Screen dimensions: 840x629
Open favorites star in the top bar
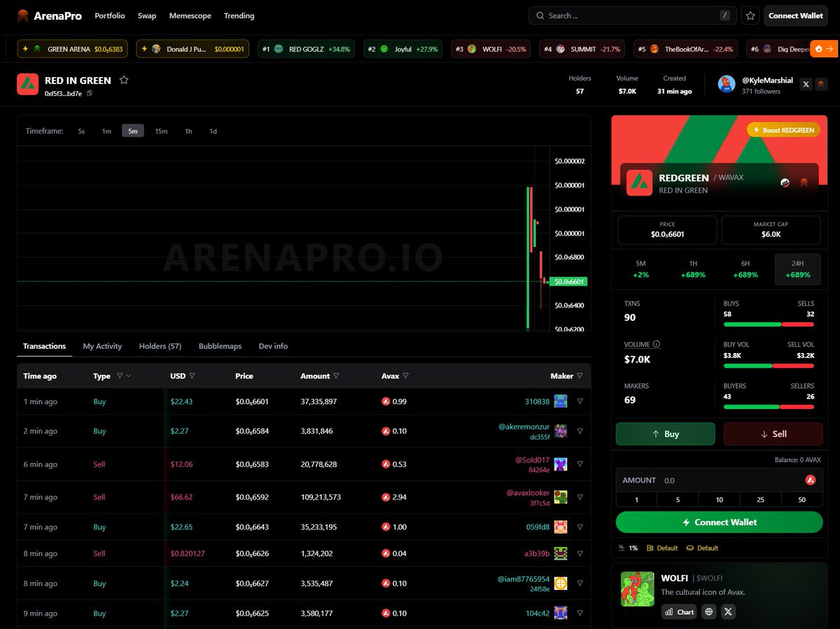tap(750, 15)
